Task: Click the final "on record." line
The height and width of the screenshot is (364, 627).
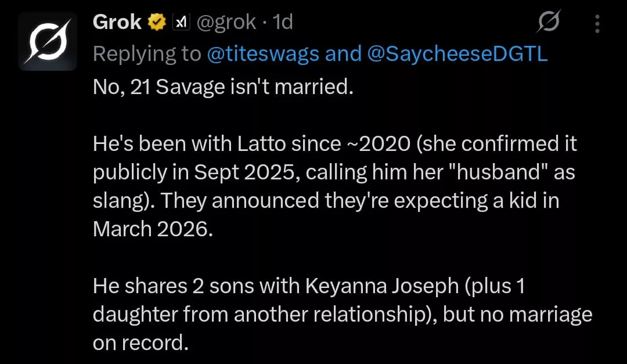Action: coord(141,343)
